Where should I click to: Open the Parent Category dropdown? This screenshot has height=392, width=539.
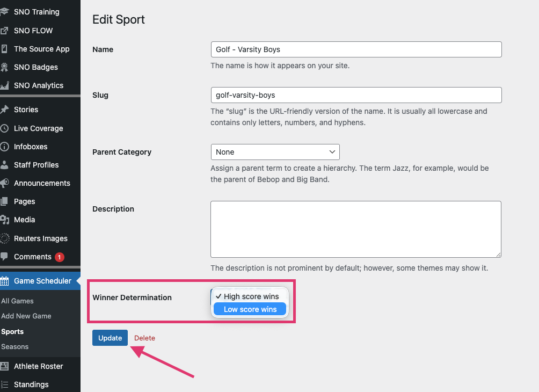[275, 152]
